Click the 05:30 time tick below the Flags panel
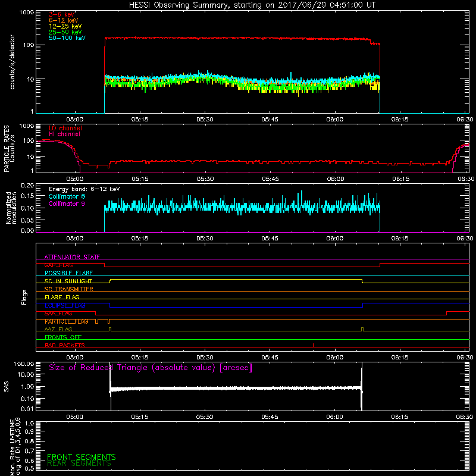Screen dimensions: 476x476 (x=205, y=358)
